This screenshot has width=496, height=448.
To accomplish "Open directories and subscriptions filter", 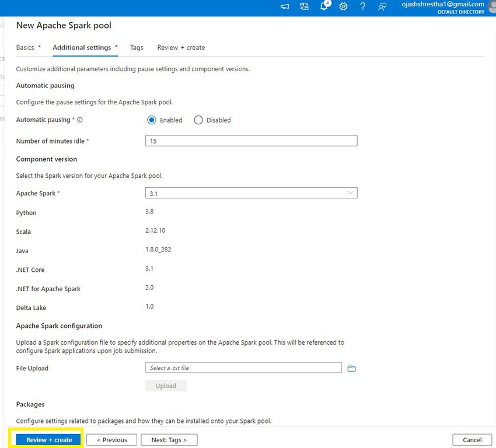I will (x=304, y=6).
